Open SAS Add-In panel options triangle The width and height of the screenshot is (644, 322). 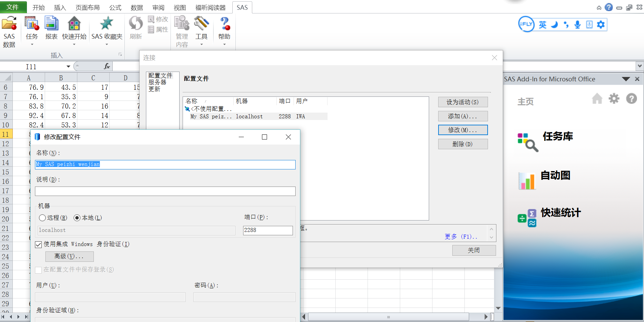[x=626, y=79]
